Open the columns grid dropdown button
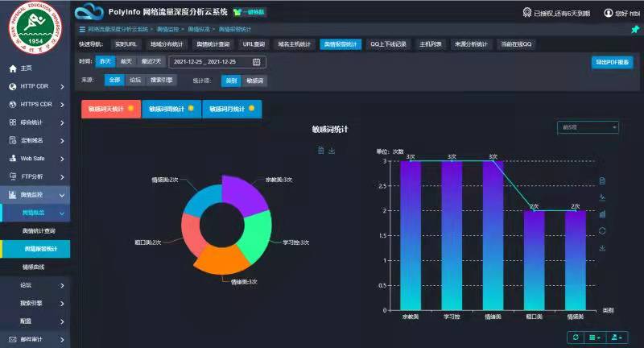This screenshot has width=644, height=348. pos(595,337)
